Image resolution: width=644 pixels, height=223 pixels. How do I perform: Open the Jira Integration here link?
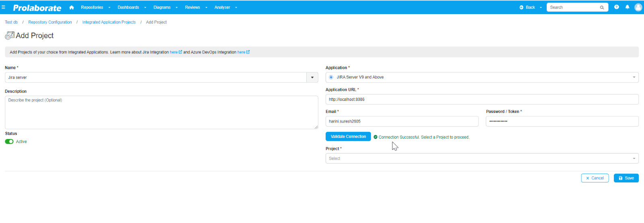coord(173,52)
